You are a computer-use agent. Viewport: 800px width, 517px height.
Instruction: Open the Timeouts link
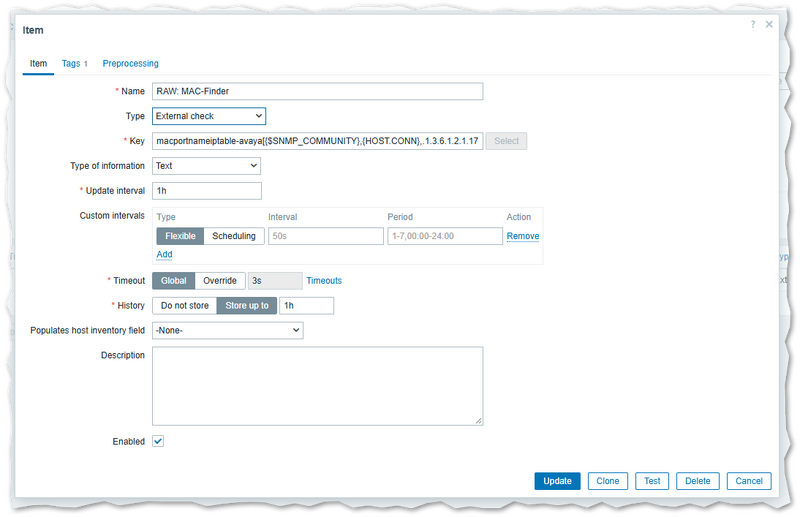[324, 281]
